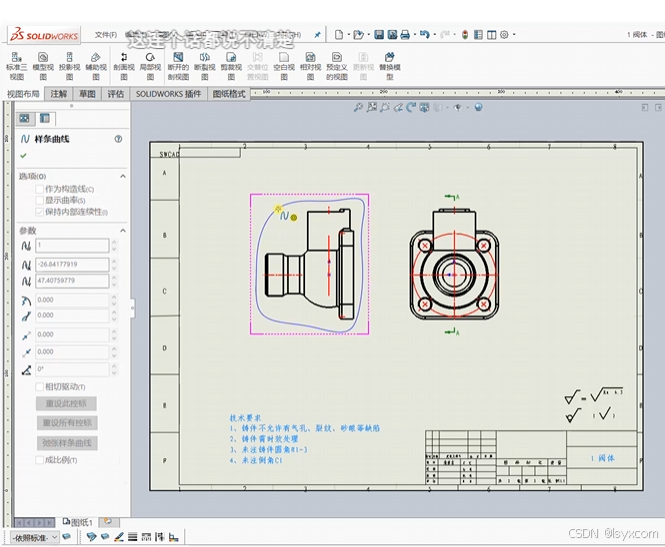Click the Replace Model (替换模型) icon
The image size is (665, 547).
click(x=390, y=66)
